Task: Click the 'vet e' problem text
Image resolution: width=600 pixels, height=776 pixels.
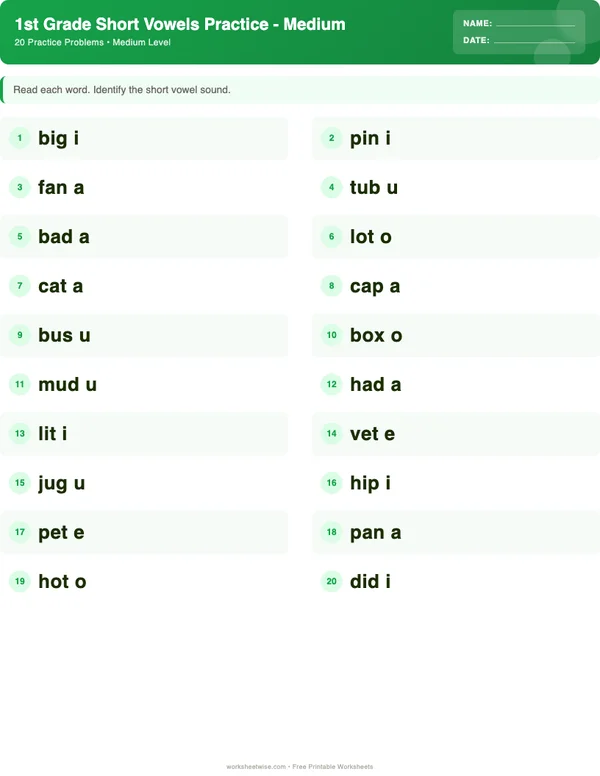Action: 372,434
